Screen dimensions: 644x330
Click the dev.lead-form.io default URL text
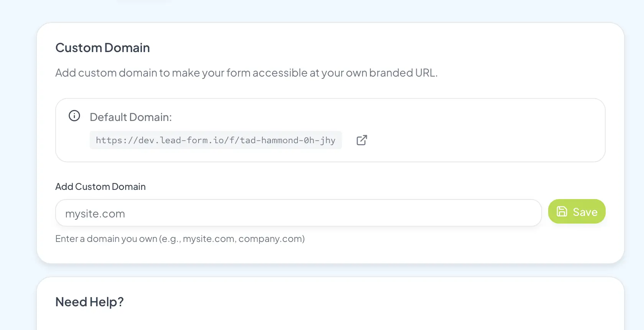(x=215, y=140)
